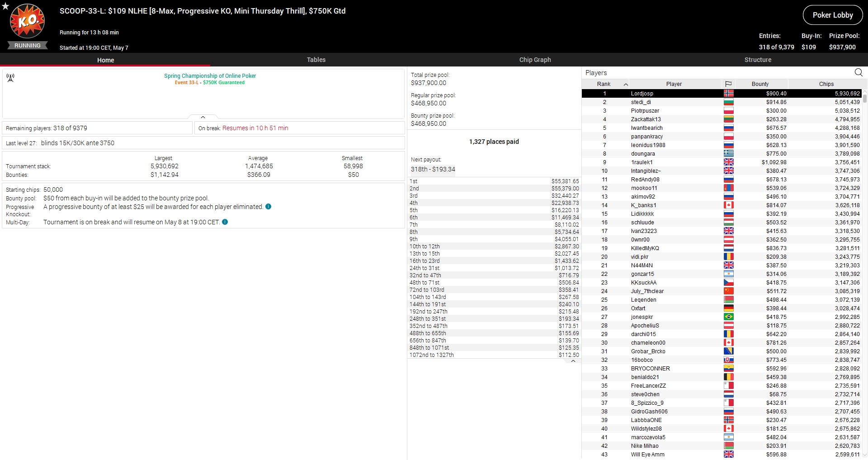Click mookoo11's Mongolia flag icon

(728, 188)
